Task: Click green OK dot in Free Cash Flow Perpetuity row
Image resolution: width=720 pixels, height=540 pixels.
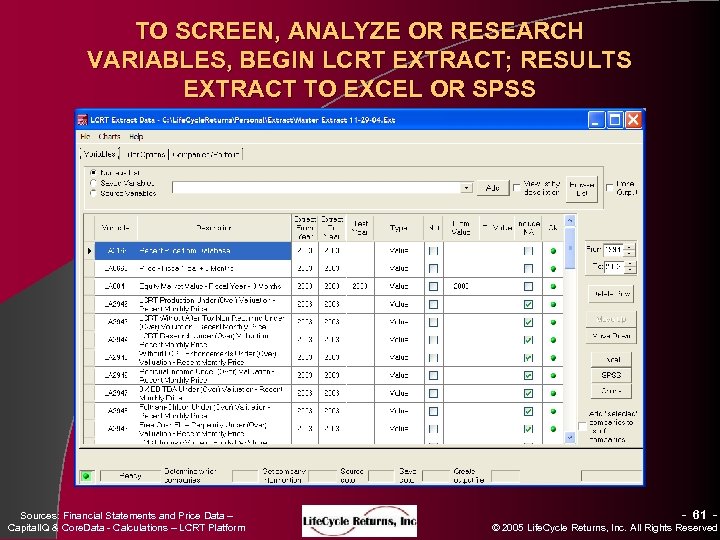Action: pyautogui.click(x=553, y=429)
